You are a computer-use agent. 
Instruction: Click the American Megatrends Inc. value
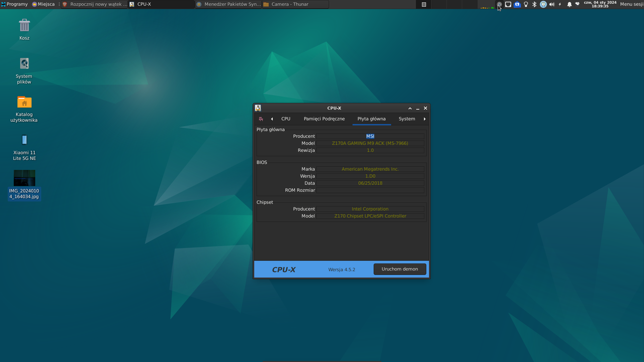point(370,169)
